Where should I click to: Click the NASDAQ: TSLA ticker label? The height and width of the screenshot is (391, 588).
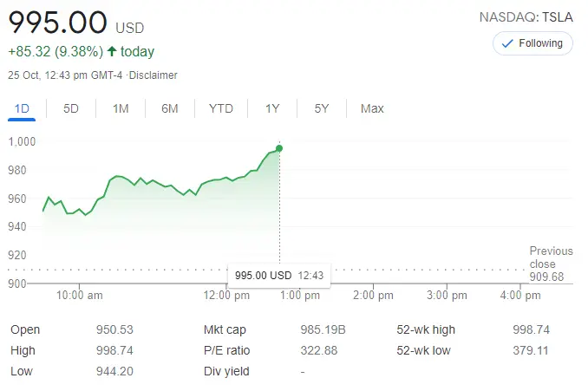526,16
